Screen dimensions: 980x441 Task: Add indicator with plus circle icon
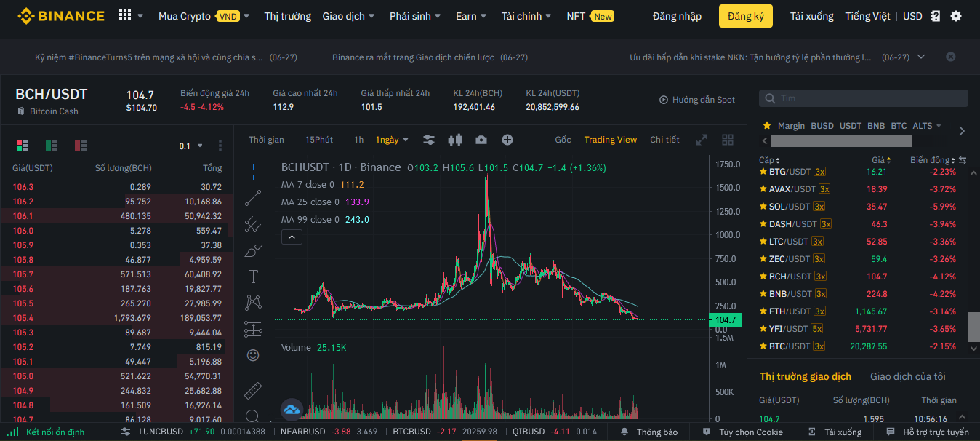click(507, 140)
